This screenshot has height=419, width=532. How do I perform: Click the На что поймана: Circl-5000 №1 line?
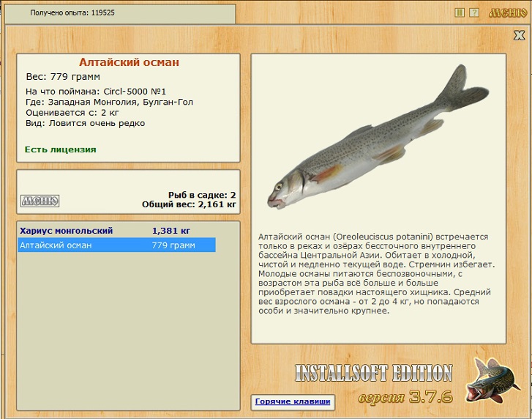(96, 92)
